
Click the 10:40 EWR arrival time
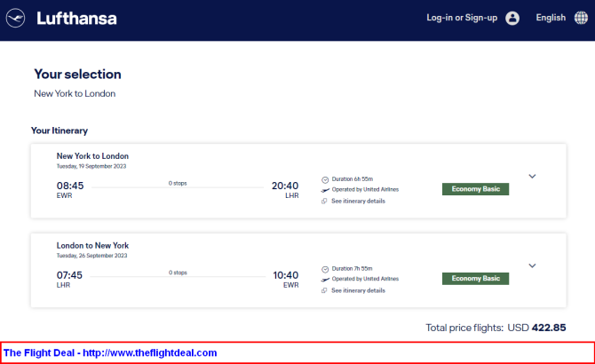coord(286,275)
